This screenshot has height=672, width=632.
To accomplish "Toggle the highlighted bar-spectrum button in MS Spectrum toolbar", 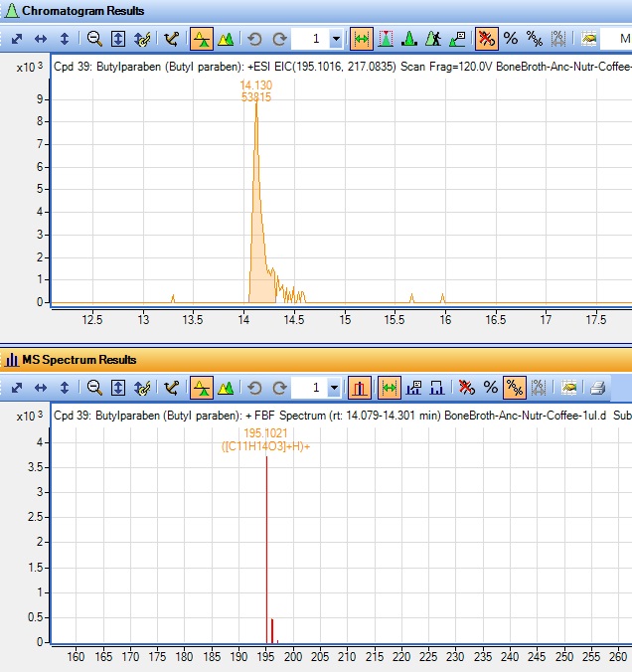I will coord(362,387).
